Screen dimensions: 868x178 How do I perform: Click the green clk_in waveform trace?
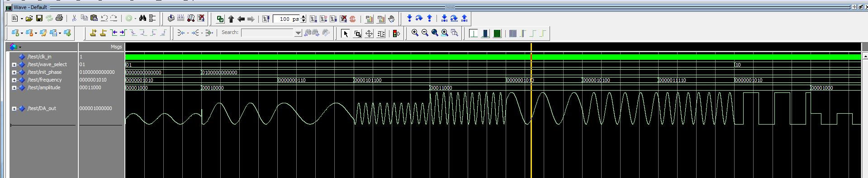pos(493,57)
